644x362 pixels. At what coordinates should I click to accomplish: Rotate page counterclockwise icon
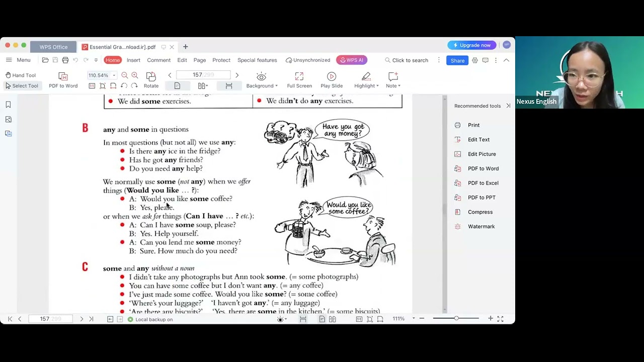pos(124,86)
